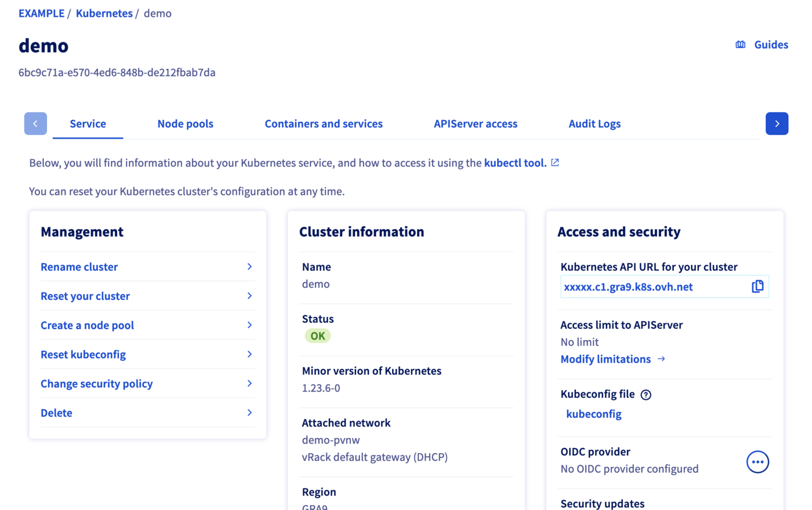The width and height of the screenshot is (812, 510).
Task: Click the kubectl tool external link icon
Action: (x=554, y=162)
